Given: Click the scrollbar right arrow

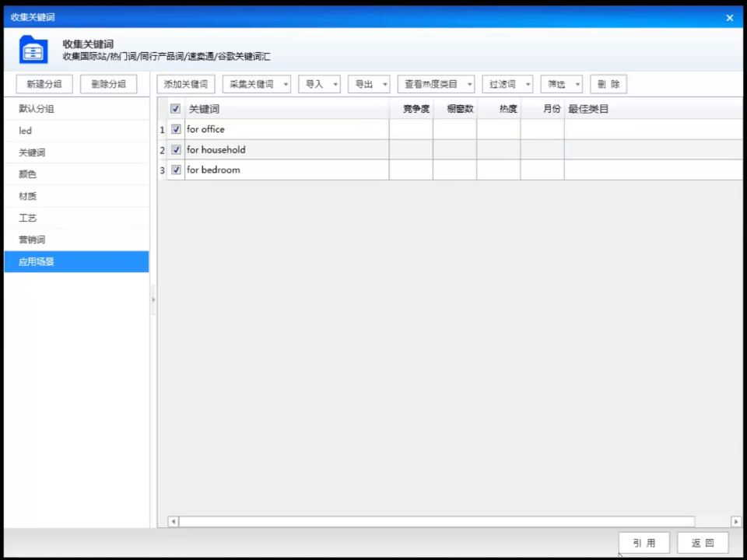Looking at the screenshot, I should pyautogui.click(x=736, y=521).
